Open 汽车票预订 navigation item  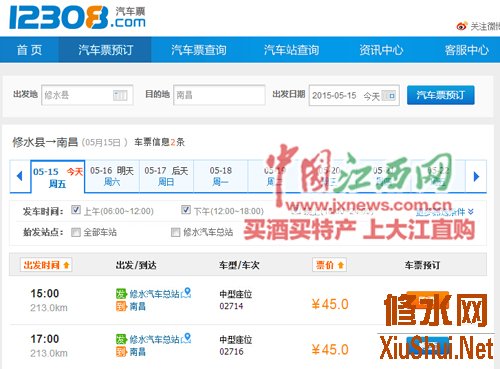[105, 50]
